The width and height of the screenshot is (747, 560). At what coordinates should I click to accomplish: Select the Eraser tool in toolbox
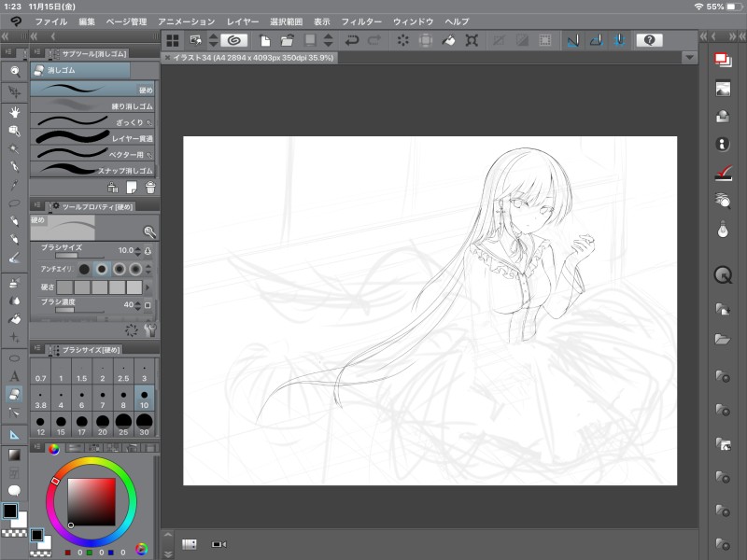[x=15, y=394]
